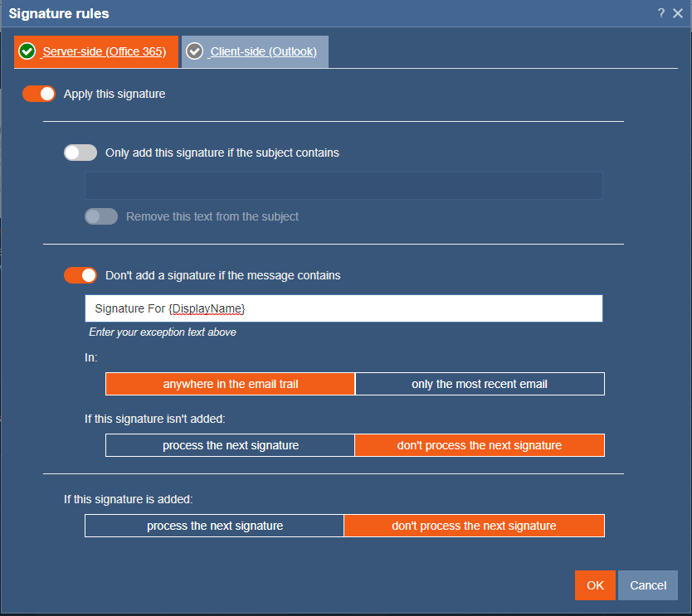The height and width of the screenshot is (616, 692).
Task: Enable the subject contains condition toggle
Action: click(x=80, y=153)
